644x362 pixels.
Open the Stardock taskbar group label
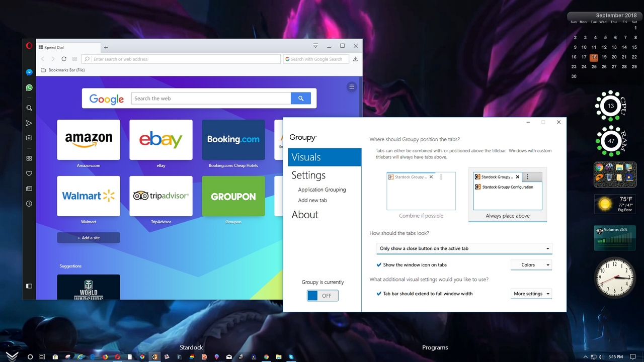click(x=191, y=347)
